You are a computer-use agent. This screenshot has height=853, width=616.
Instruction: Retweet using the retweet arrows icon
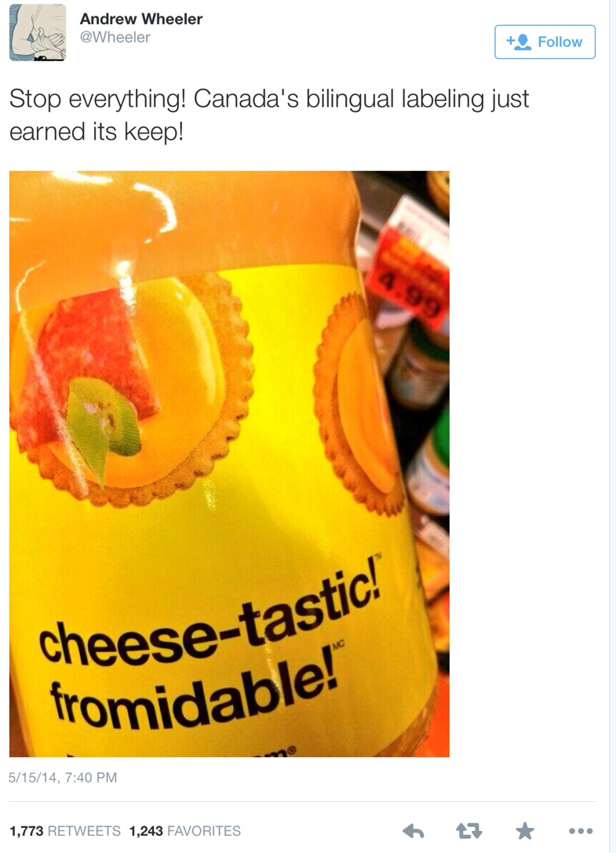pyautogui.click(x=468, y=831)
